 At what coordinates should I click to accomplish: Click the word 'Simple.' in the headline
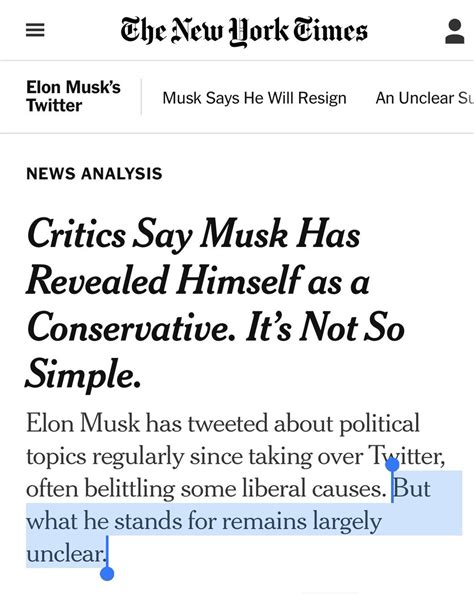tap(83, 375)
